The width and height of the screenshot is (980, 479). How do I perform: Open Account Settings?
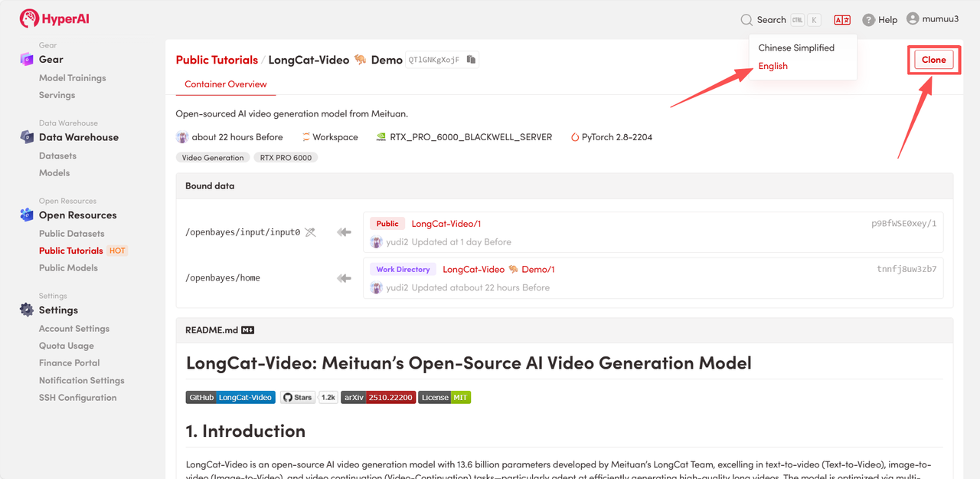74,329
